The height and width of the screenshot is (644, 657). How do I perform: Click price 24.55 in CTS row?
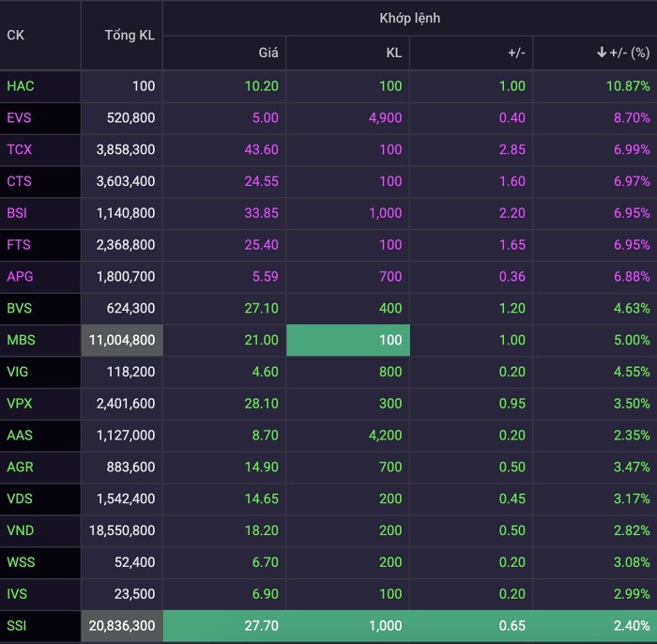coord(262,181)
